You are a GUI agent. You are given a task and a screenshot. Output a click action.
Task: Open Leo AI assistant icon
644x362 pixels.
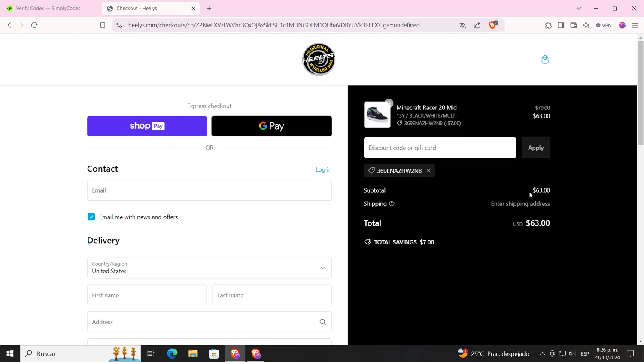(586, 25)
